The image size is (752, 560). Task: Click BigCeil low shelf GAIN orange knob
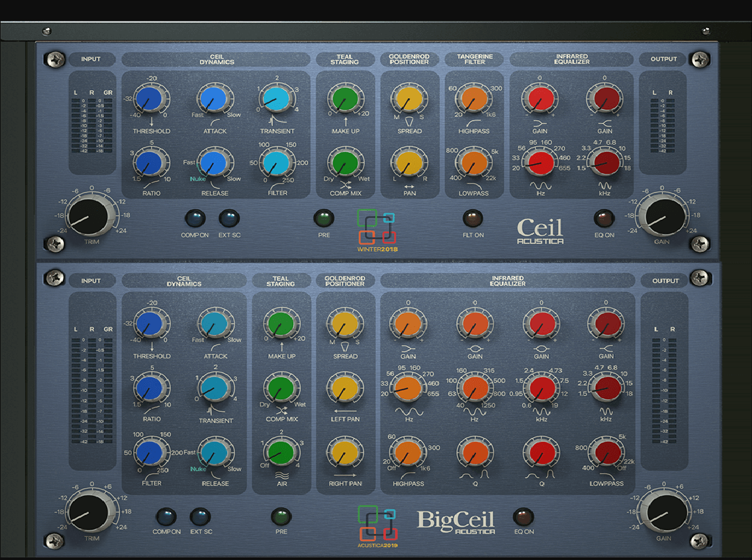[408, 324]
